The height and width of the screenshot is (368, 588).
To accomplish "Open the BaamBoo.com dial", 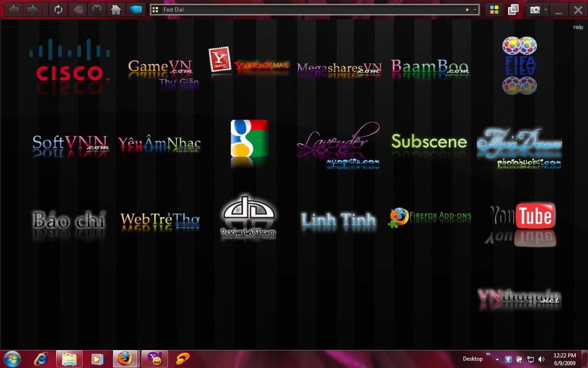I will [x=430, y=68].
